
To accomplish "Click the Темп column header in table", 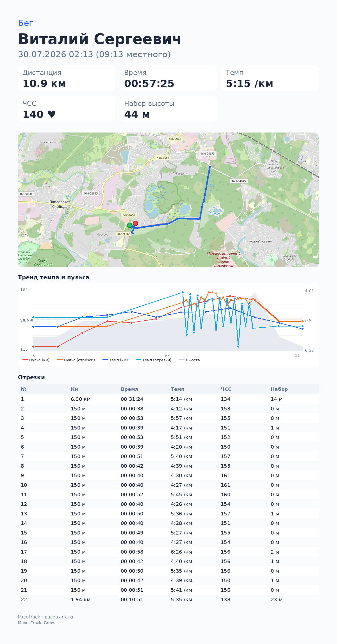I will 177,389.
